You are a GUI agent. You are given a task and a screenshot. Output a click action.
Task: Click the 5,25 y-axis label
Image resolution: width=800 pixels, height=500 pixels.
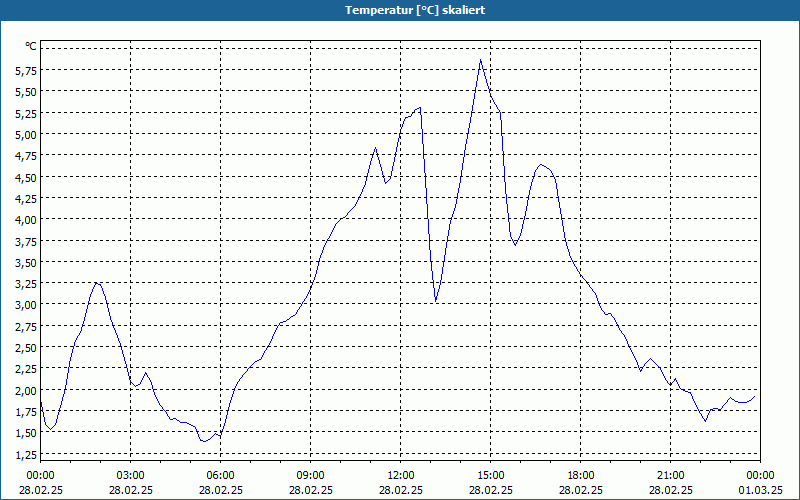[x=26, y=113]
